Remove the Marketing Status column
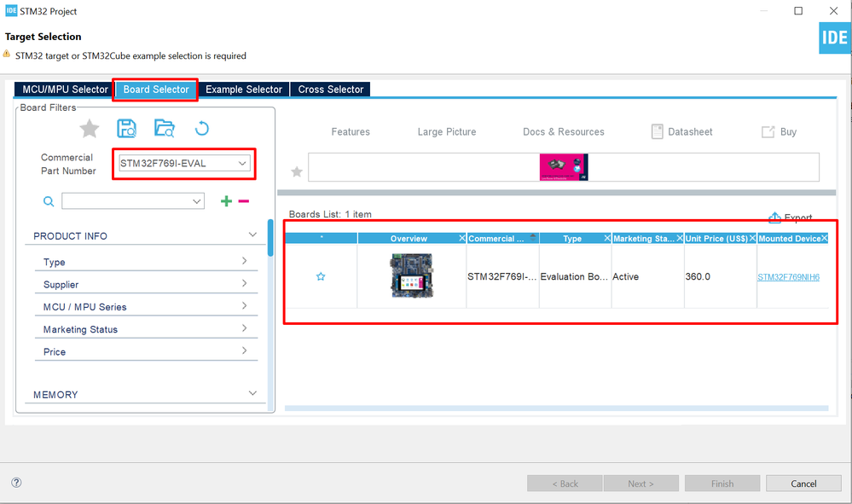 point(679,238)
